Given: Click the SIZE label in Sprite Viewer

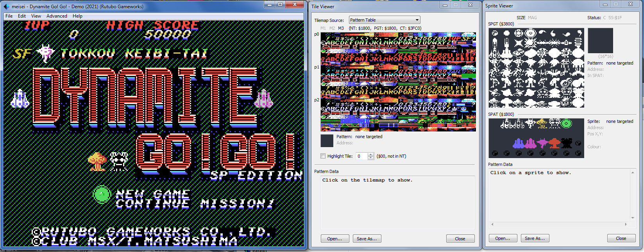Looking at the screenshot, I should [521, 18].
